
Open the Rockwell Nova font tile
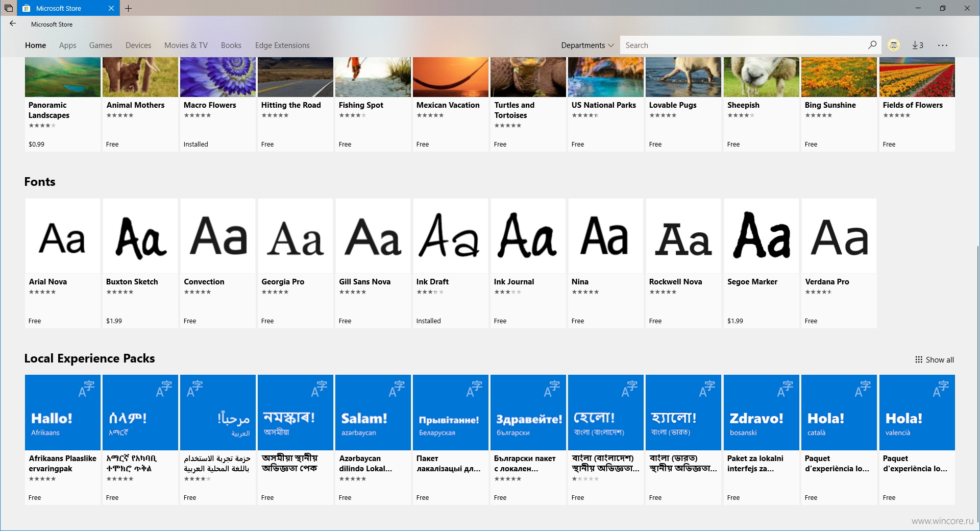tap(683, 263)
